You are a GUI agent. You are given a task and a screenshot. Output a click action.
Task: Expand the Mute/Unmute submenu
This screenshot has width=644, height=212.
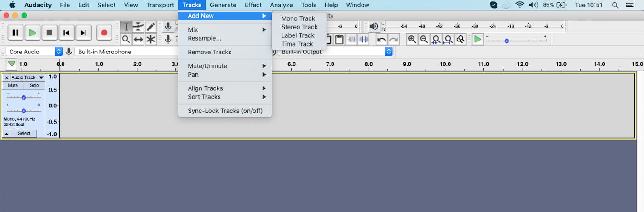[x=225, y=66]
